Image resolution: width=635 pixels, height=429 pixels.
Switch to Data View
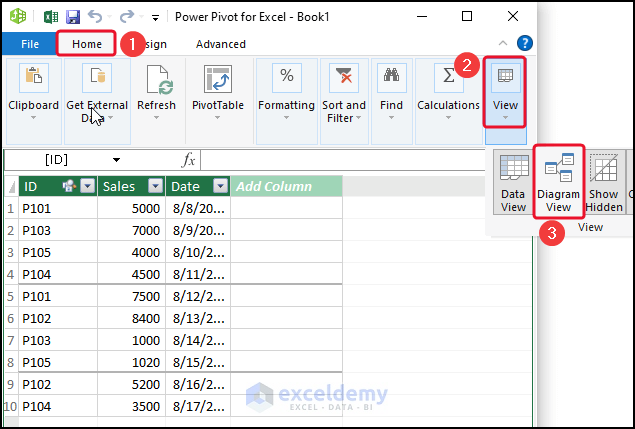[513, 183]
